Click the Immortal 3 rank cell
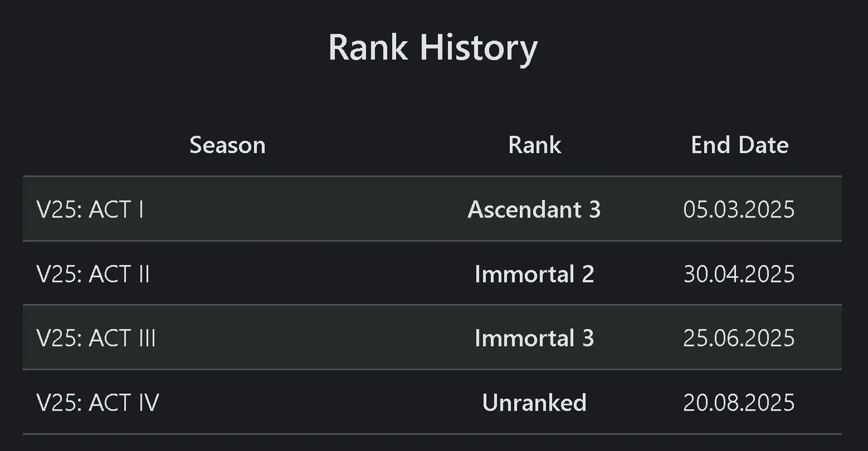 click(x=534, y=339)
